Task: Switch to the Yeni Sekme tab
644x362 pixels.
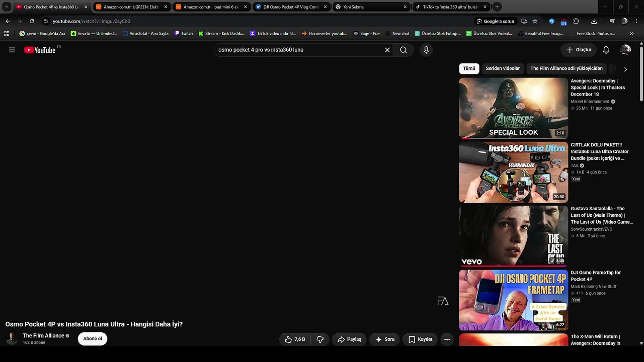Action: click(371, 7)
